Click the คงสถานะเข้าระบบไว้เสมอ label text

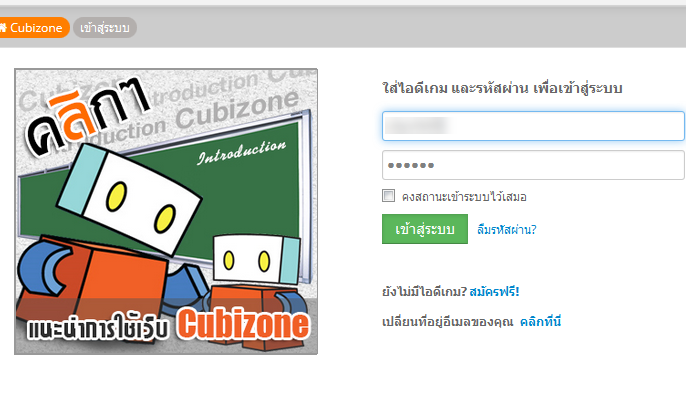(x=464, y=197)
